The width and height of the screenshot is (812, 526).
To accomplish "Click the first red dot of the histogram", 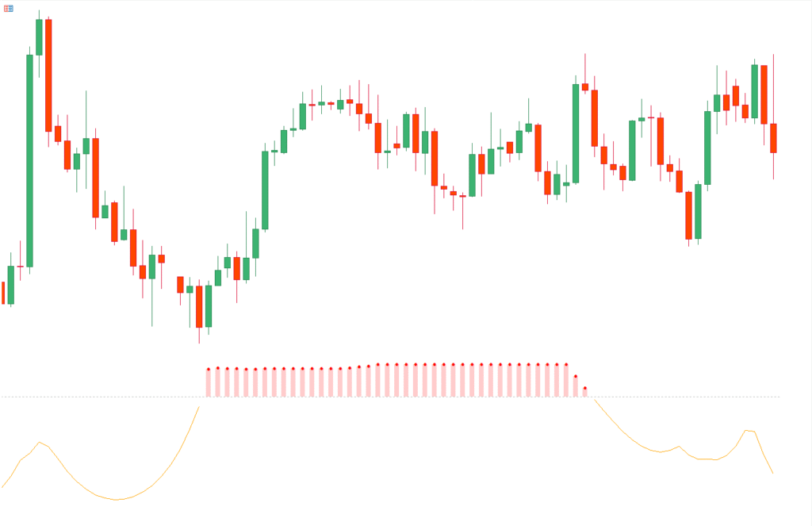I will pyautogui.click(x=208, y=369).
